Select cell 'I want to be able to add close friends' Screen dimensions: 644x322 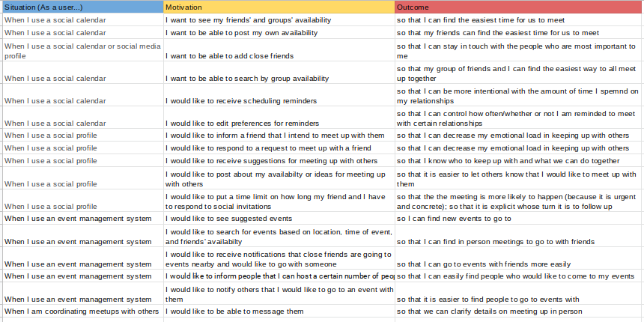[x=279, y=50]
